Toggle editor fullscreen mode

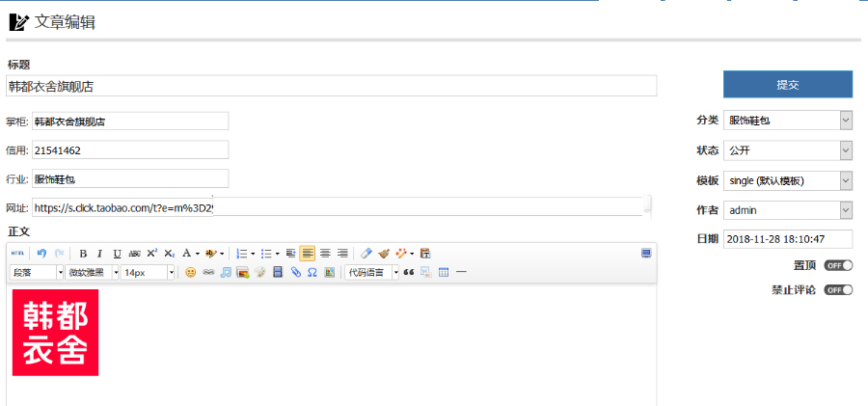(x=646, y=254)
